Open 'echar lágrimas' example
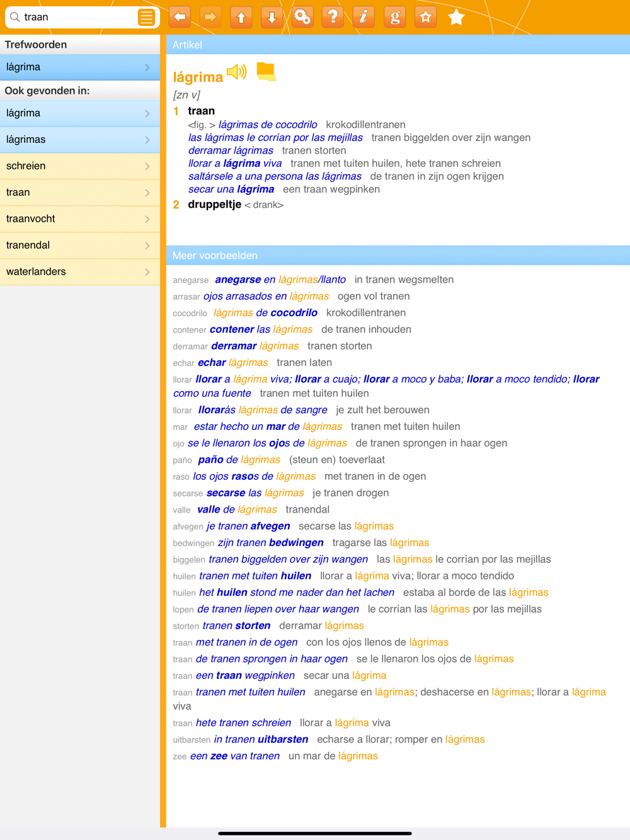 point(233,363)
